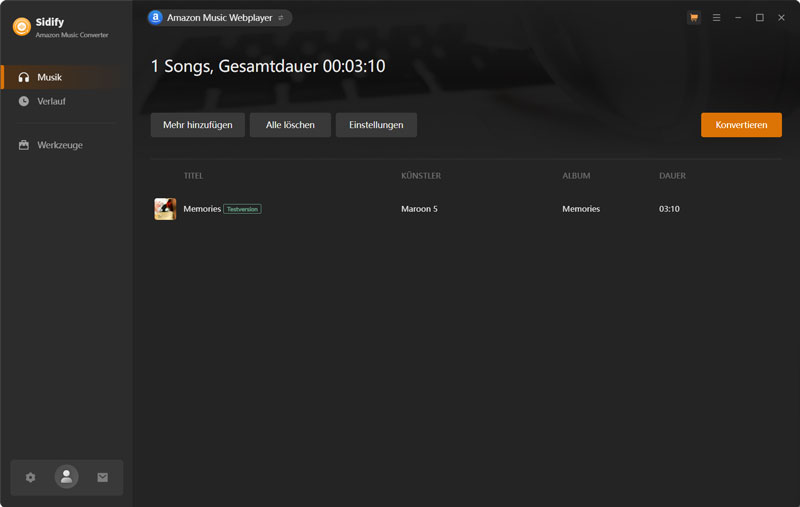The image size is (800, 507).
Task: Open feedback via the envelope icon
Action: pos(103,477)
